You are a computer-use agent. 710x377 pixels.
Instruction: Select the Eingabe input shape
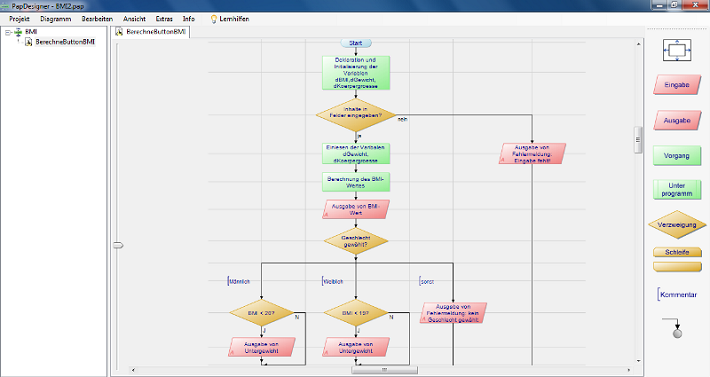[x=677, y=85]
